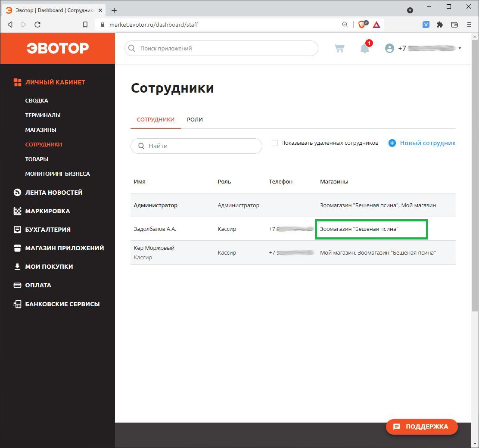This screenshot has height=448, width=479.
Task: Select the ОПЛАТА sidebar icon
Action: point(17,285)
